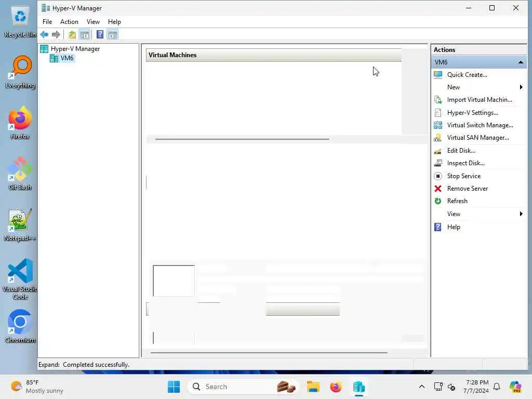Viewport: 532px width, 399px height.
Task: Click the Hyper-V Settings page icon
Action: coord(437,113)
